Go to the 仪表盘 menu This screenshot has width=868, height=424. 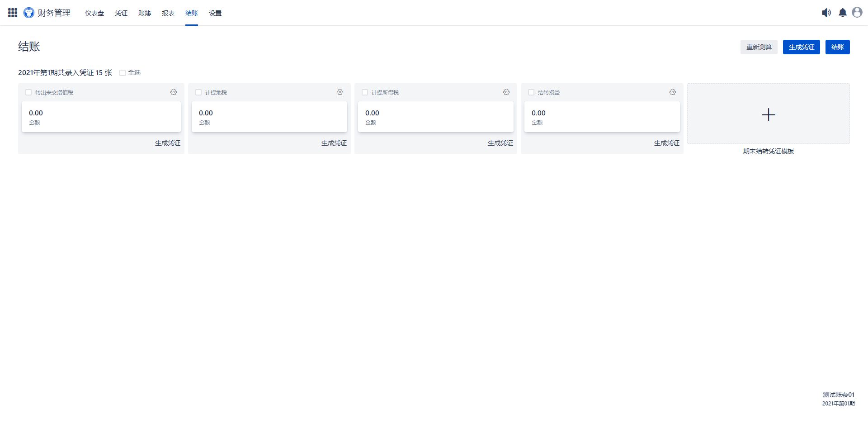click(x=94, y=13)
